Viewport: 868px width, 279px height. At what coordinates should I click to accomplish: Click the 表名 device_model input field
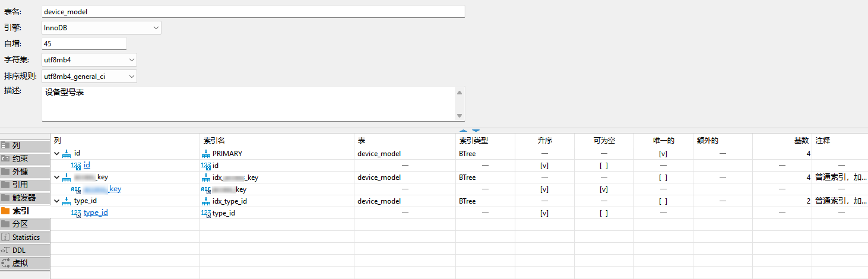point(253,11)
